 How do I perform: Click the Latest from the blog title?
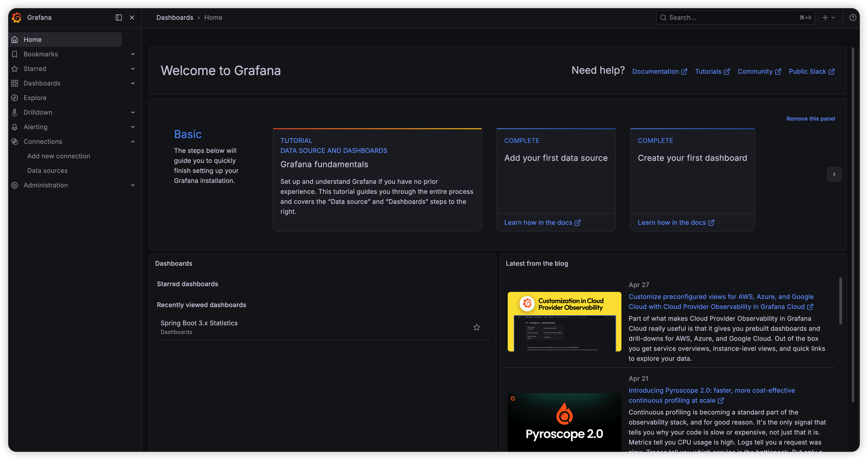pos(537,263)
